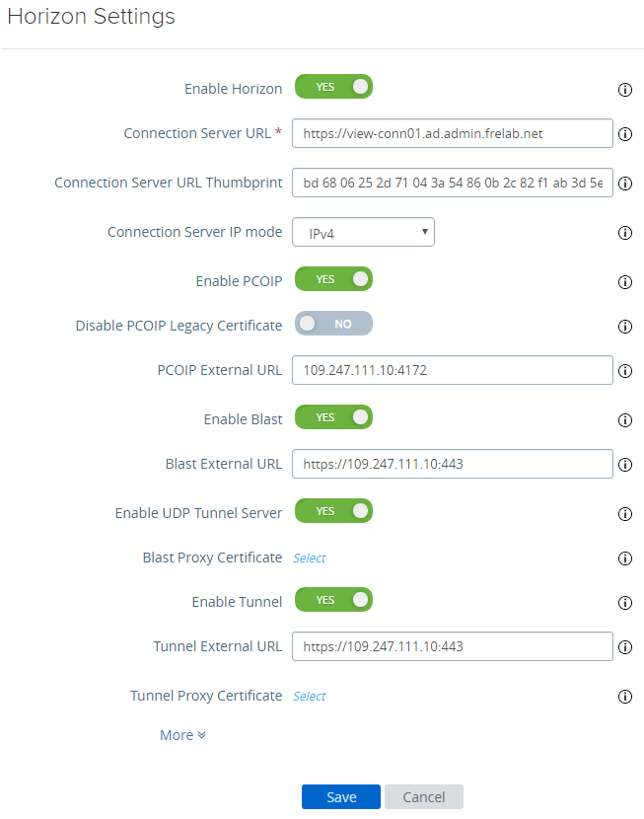Cancel the Horizon settings changes
Screen dimensions: 644x819
coord(423,797)
